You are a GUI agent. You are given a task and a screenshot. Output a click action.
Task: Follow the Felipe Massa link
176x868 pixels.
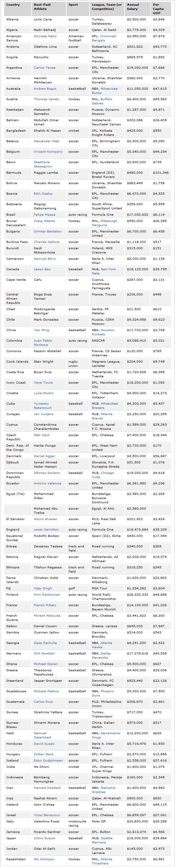click(x=44, y=215)
